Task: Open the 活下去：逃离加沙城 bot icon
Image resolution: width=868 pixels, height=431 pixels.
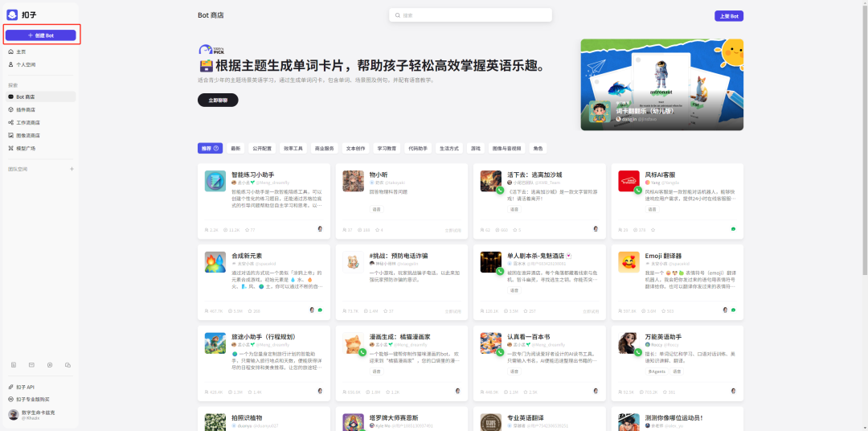Action: [491, 181]
